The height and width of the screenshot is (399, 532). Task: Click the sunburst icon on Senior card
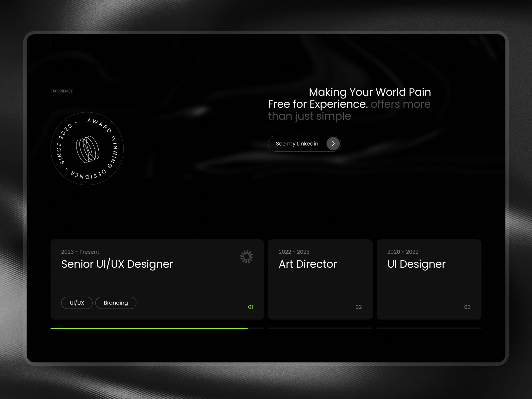247,257
